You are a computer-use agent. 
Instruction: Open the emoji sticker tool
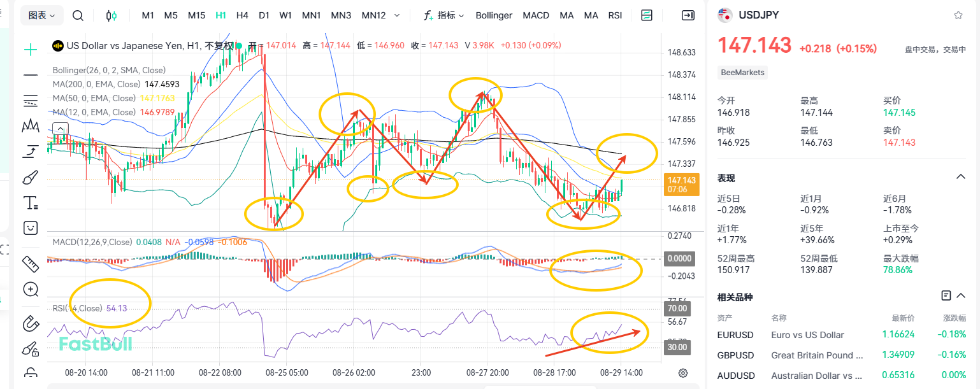[30, 227]
